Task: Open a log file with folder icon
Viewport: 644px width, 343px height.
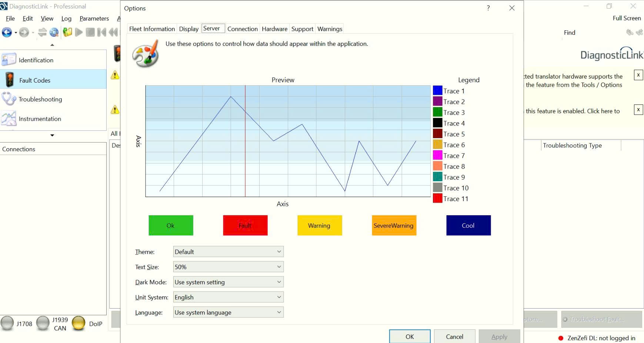Action: coord(67,33)
